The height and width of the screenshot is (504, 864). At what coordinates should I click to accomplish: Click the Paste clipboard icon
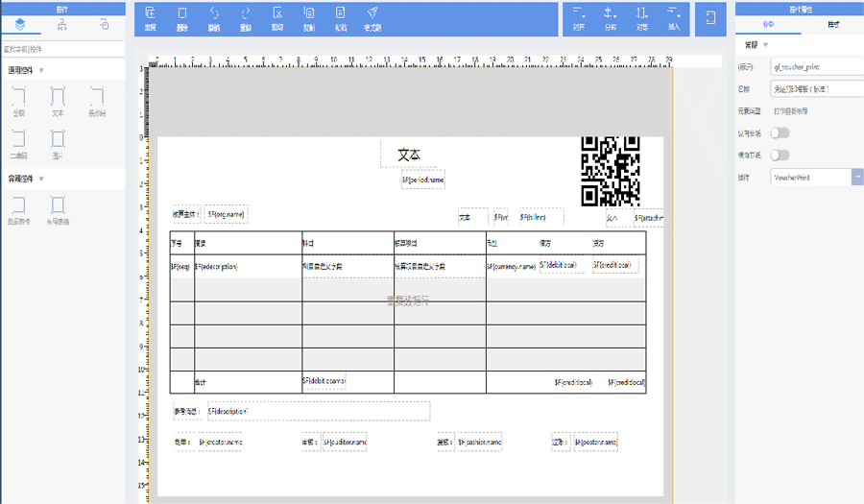tap(341, 18)
